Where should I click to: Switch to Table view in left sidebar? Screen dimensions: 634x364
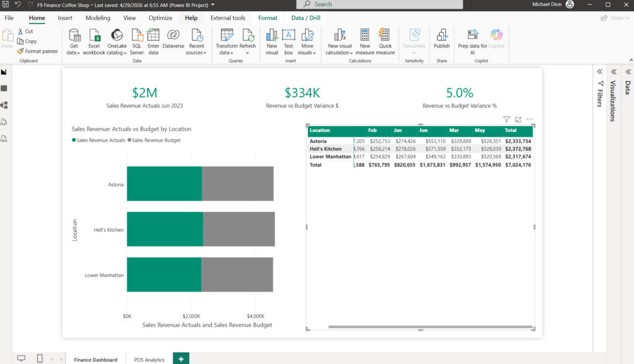coord(4,89)
